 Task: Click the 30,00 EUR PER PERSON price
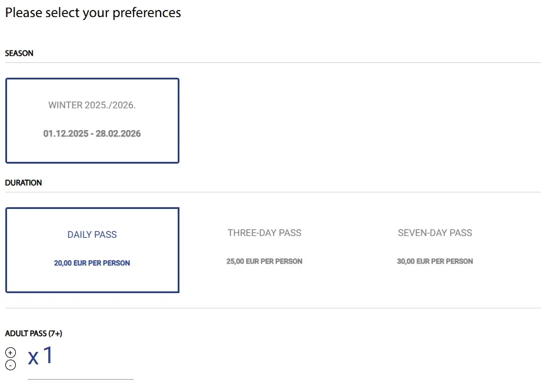pos(435,261)
